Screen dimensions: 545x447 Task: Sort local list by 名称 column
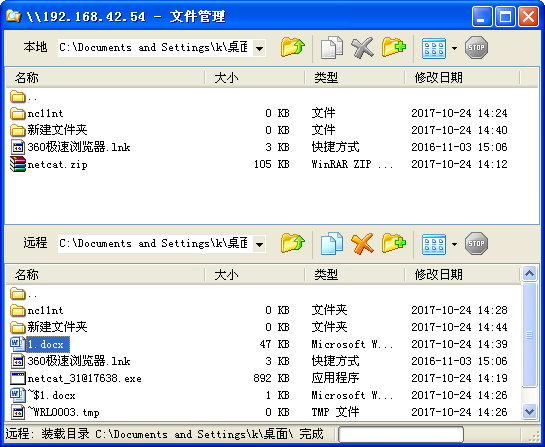(105, 78)
